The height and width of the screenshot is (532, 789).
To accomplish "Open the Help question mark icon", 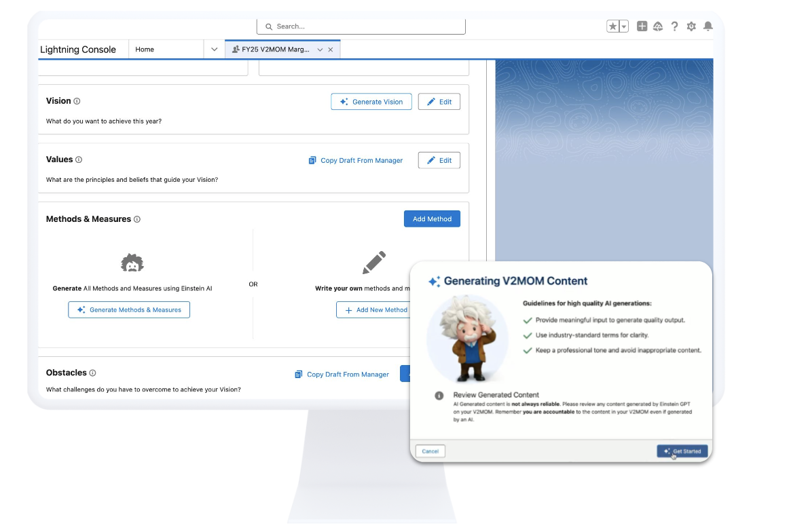I will point(674,26).
